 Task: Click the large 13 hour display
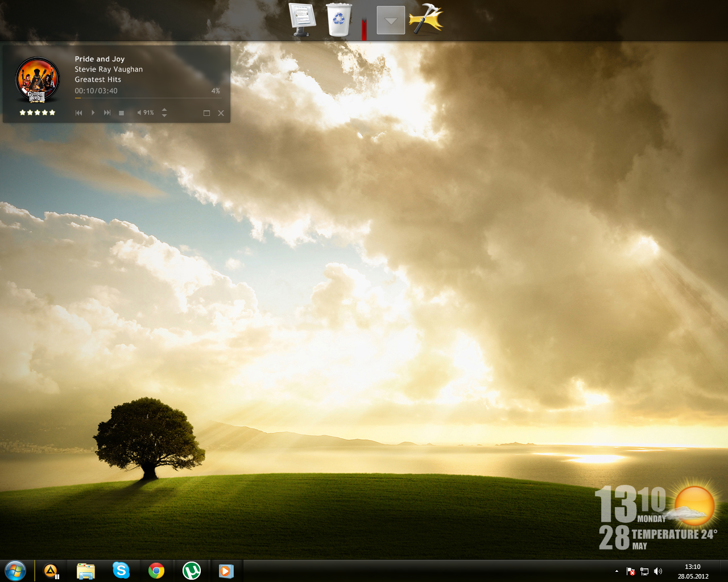click(615, 504)
